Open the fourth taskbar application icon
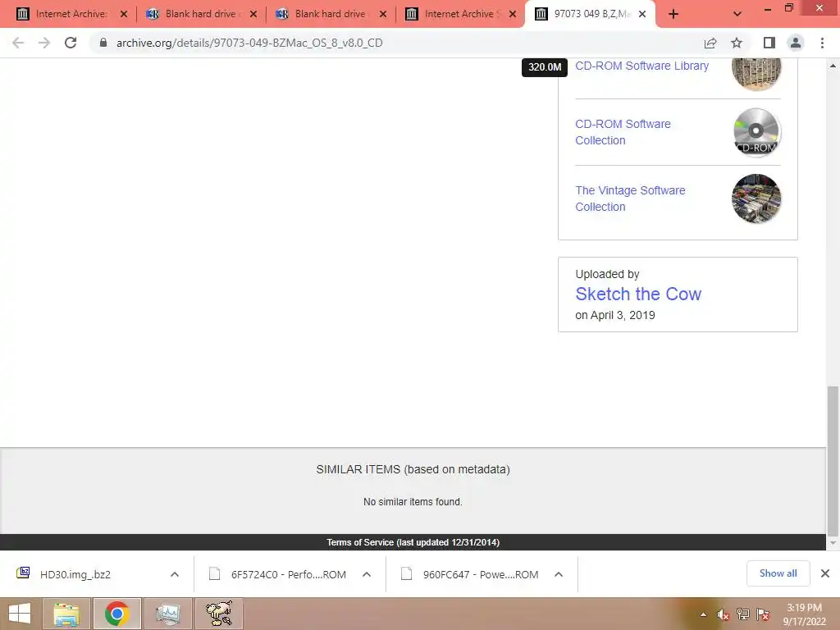 [x=218, y=614]
